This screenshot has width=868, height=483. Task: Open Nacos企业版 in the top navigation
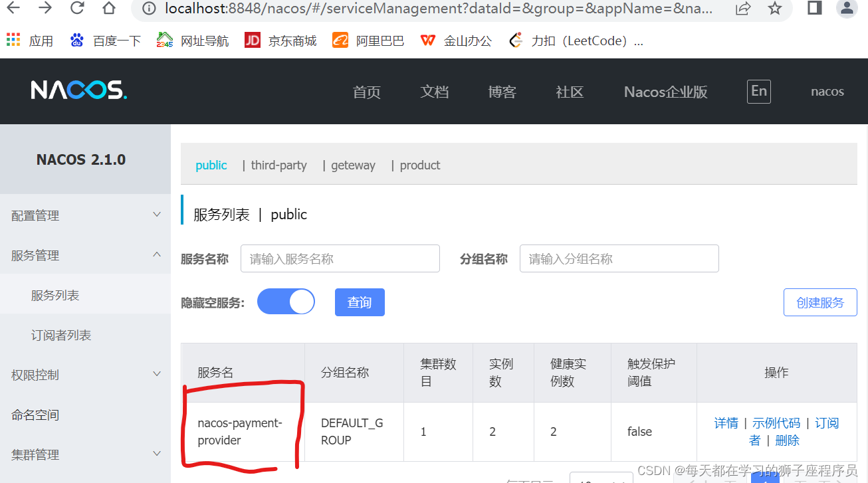click(x=666, y=92)
